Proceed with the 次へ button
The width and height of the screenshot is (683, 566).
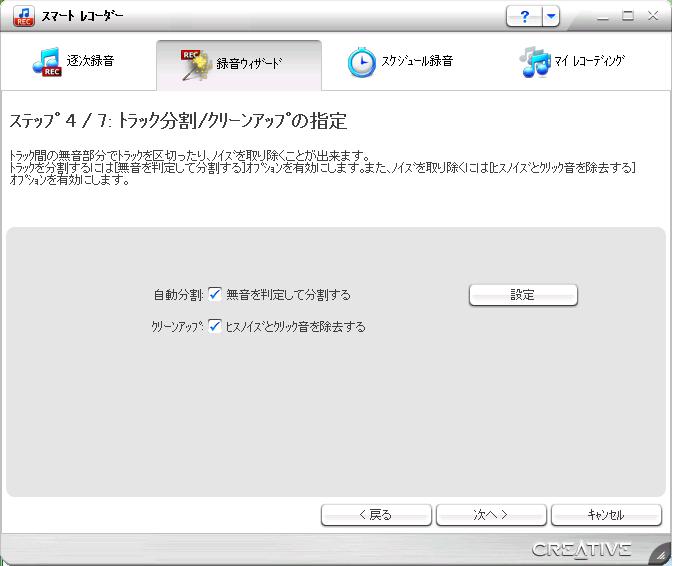(490, 515)
